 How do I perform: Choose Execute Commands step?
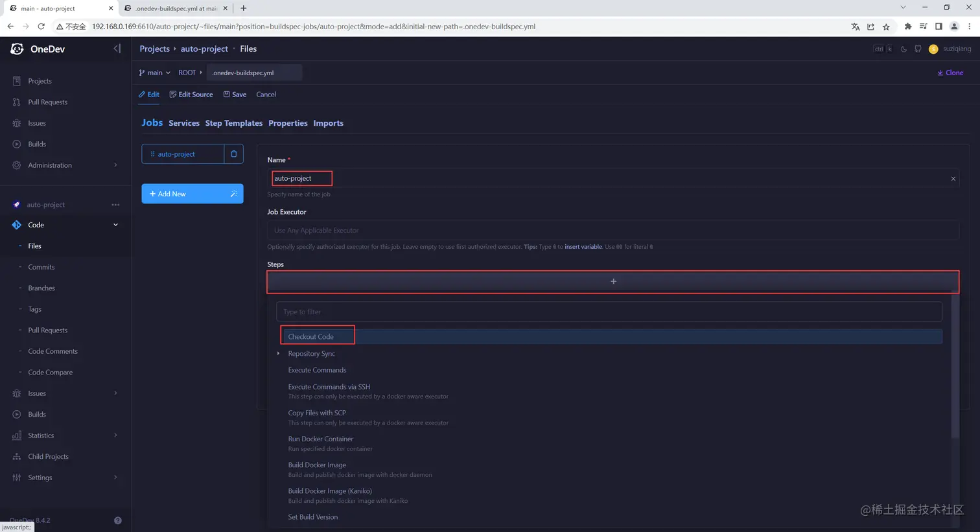click(317, 370)
